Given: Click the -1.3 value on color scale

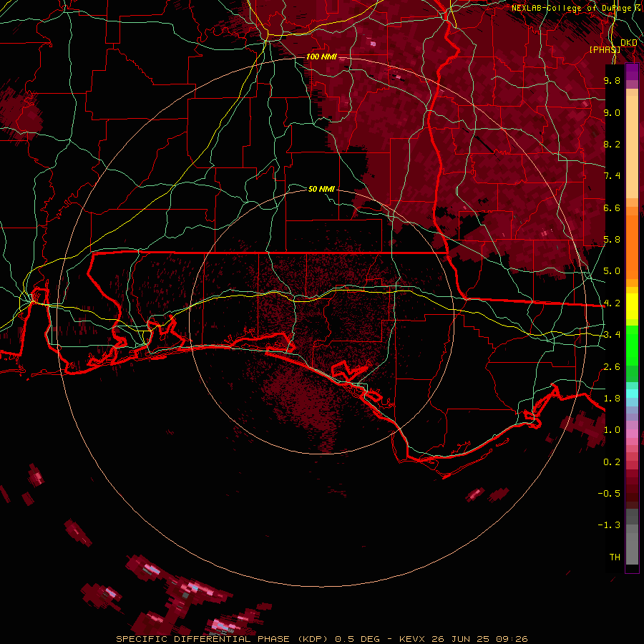Looking at the screenshot, I should click(x=609, y=525).
